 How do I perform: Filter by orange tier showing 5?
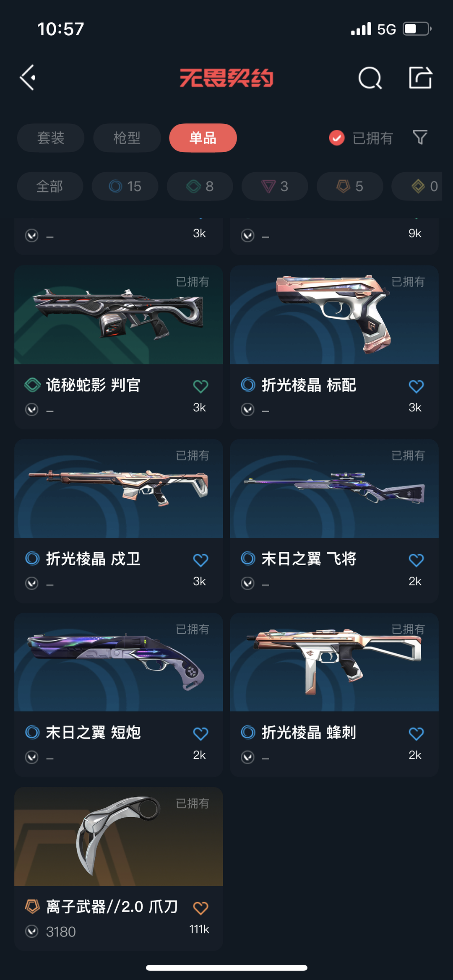coord(350,186)
